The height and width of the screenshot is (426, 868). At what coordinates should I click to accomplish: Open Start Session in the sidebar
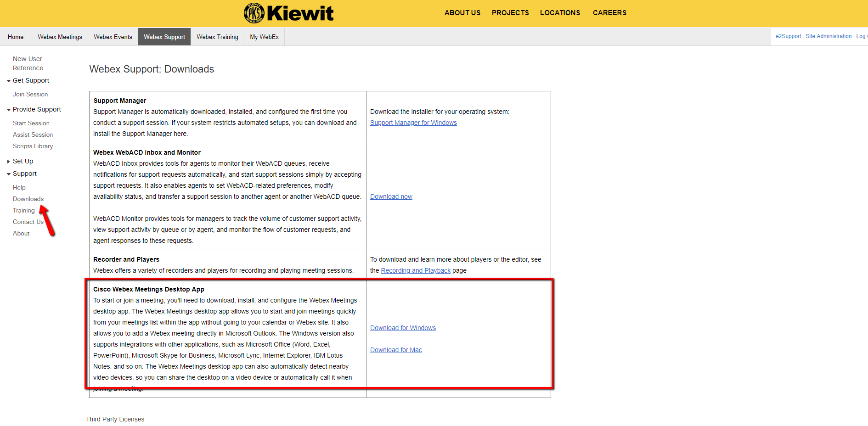(31, 123)
